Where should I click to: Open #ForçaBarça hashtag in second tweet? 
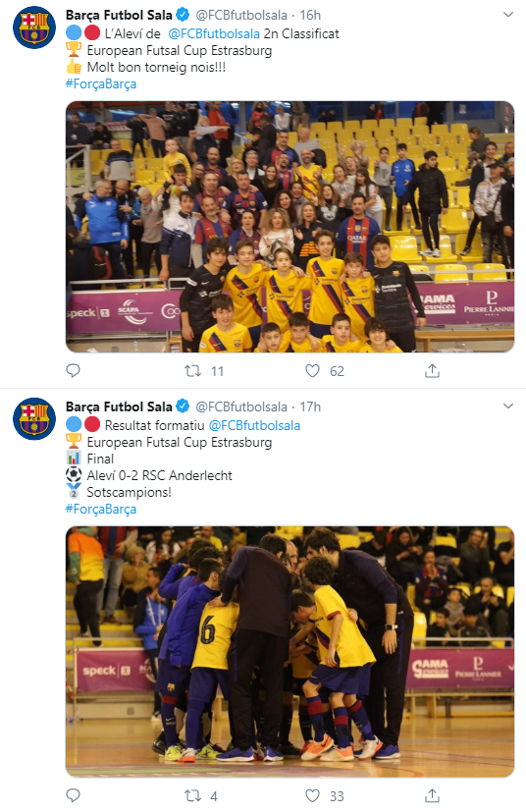click(x=101, y=509)
